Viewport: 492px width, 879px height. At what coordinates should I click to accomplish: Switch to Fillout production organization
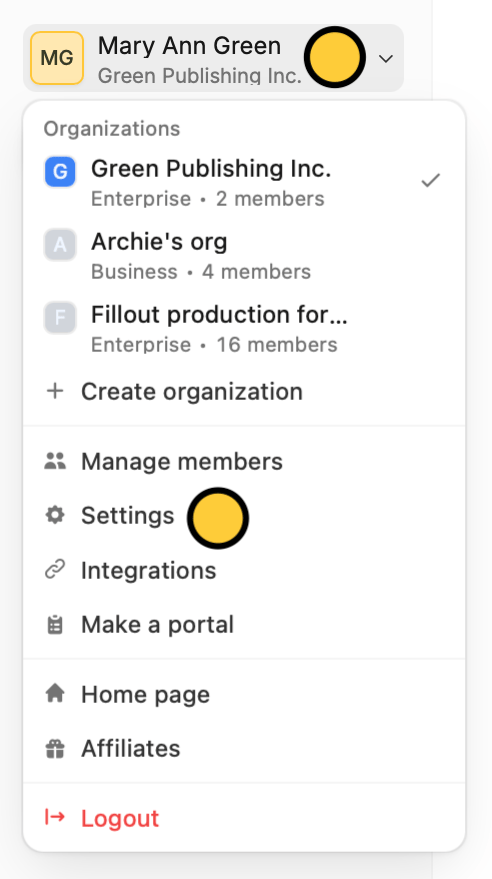pyautogui.click(x=244, y=329)
